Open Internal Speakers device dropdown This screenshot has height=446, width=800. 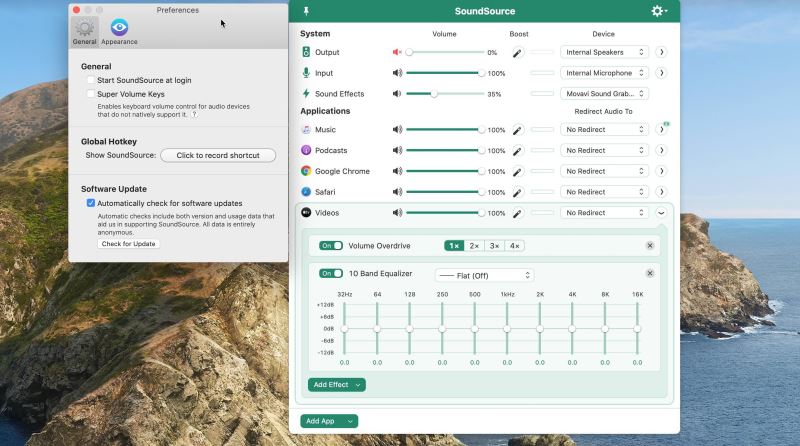[x=604, y=52]
